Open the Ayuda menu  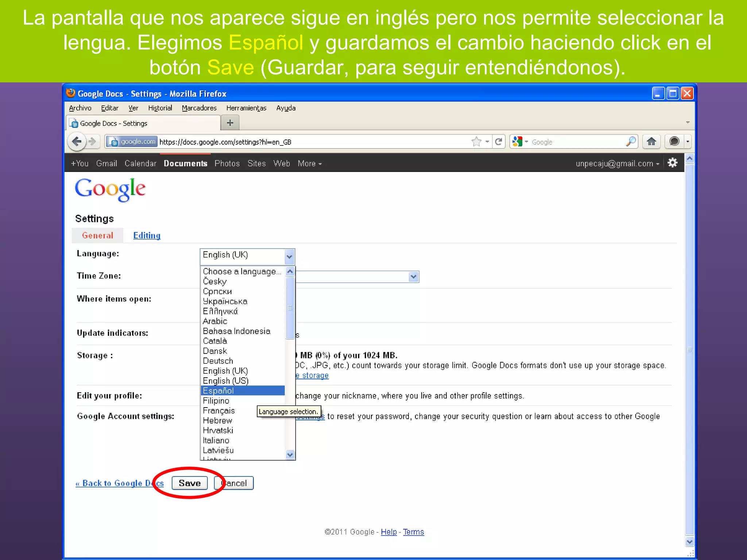pos(286,108)
